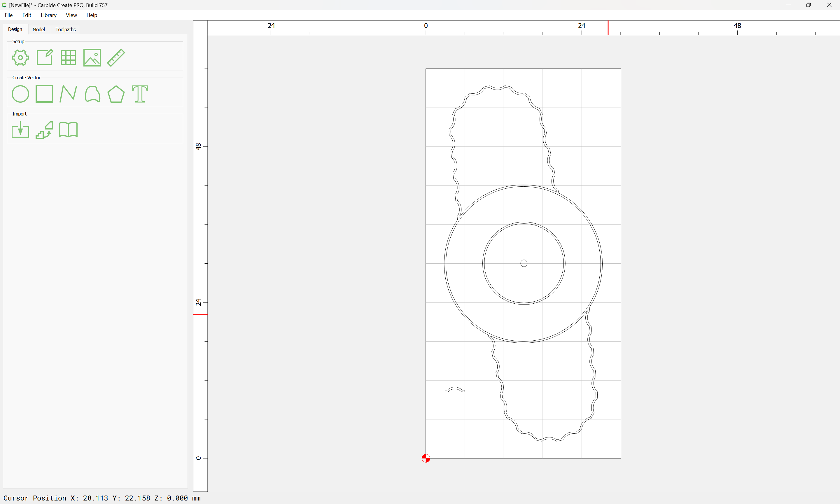Click the 24 label on horizontal ruler

[x=582, y=25]
